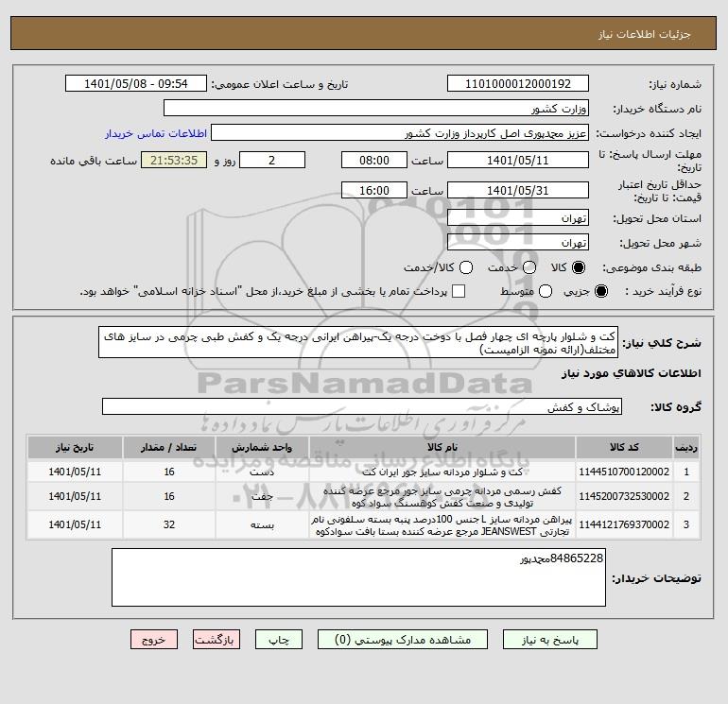Click the remaining time field 21:53:35
Screen dimensions: 728x704
(x=174, y=160)
